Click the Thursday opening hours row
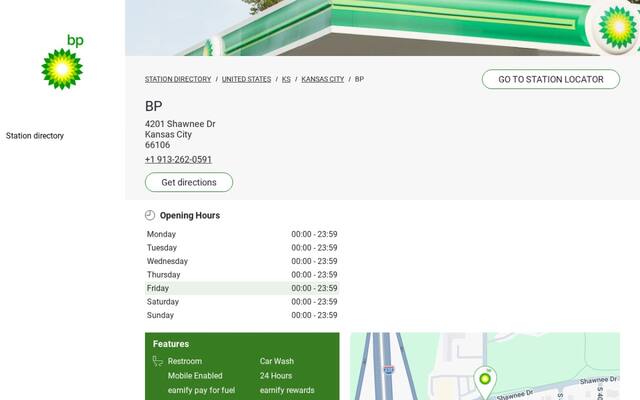640x400 pixels. pos(242,275)
